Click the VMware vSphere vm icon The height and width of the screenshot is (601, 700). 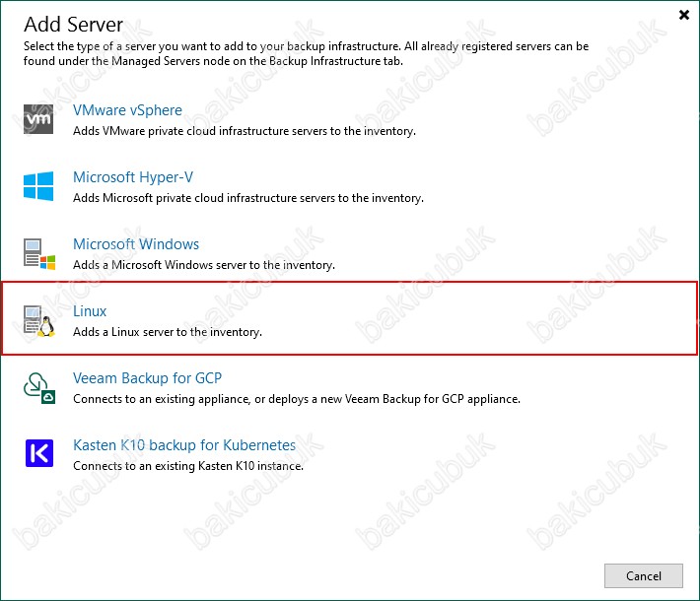point(38,119)
